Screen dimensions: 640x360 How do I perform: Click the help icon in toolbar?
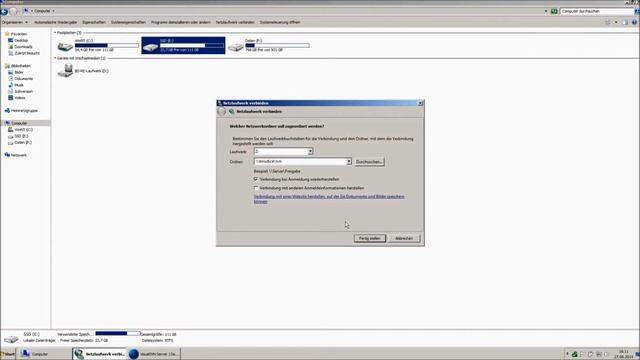pos(634,22)
